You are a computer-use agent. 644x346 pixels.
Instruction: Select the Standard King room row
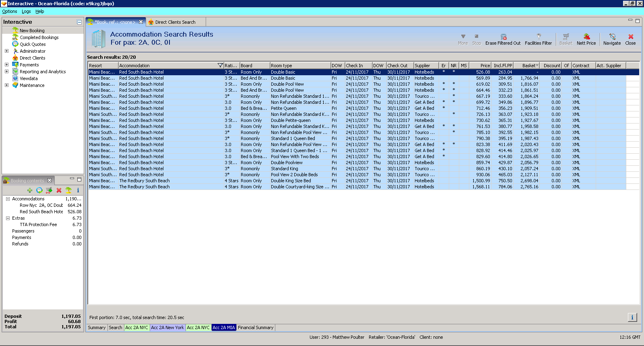(357, 169)
